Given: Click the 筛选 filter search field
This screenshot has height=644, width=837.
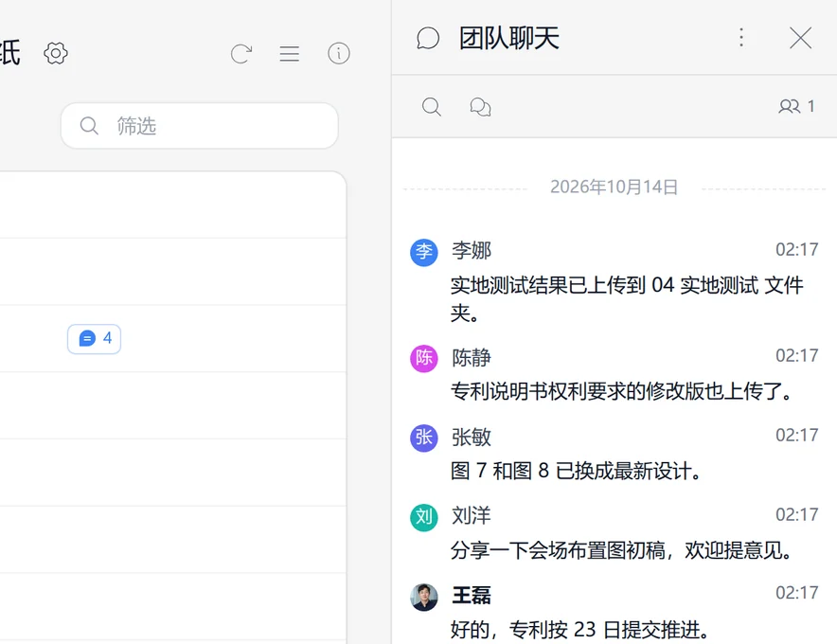Looking at the screenshot, I should pos(200,126).
